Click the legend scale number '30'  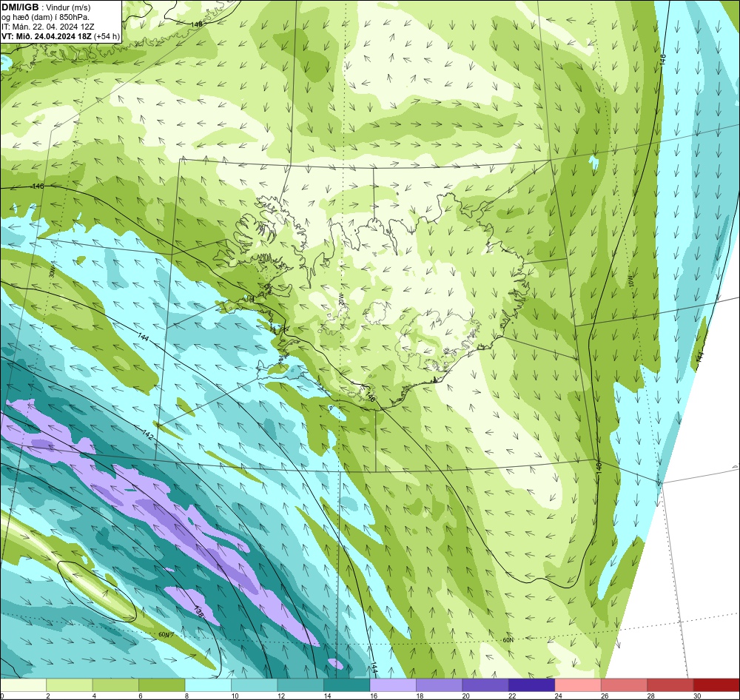coord(697,696)
